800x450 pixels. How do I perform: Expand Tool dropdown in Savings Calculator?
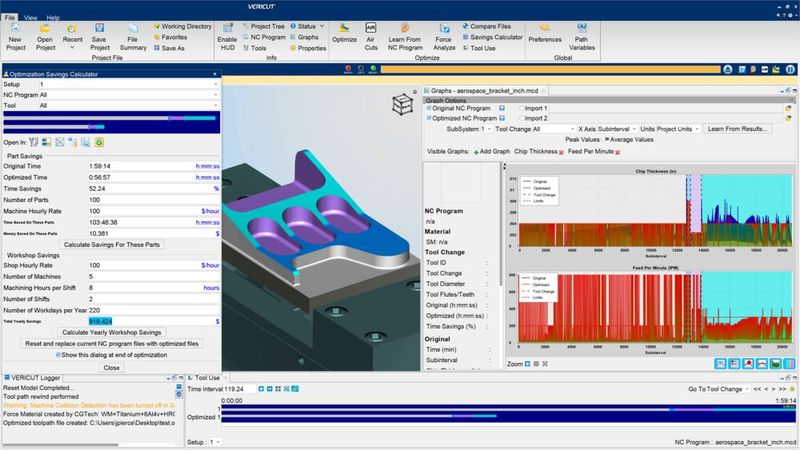216,106
